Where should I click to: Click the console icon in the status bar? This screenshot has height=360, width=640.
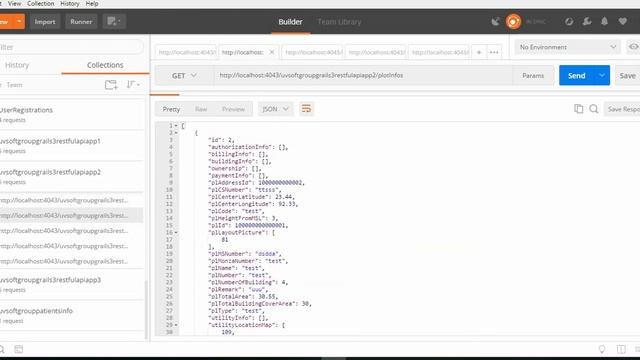[19, 349]
